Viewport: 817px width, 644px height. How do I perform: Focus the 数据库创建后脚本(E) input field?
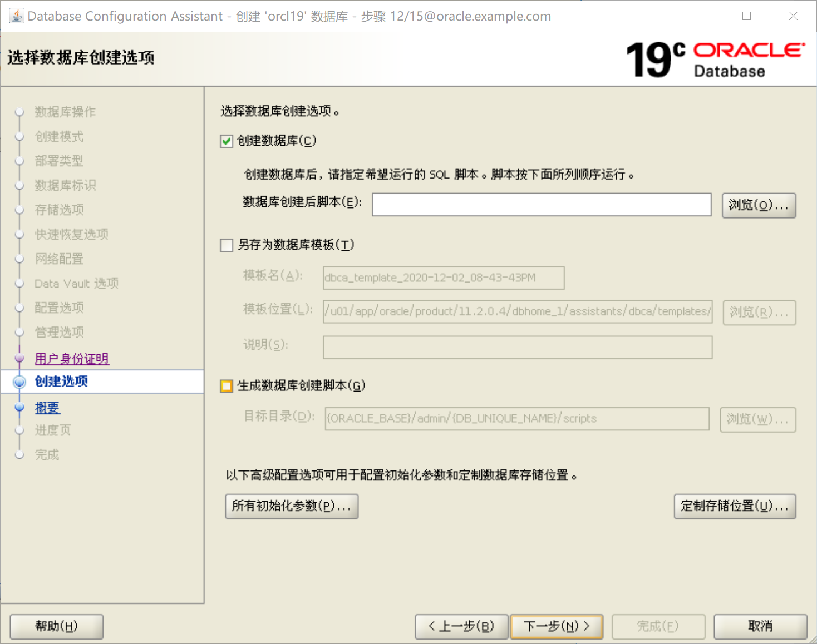[542, 205]
